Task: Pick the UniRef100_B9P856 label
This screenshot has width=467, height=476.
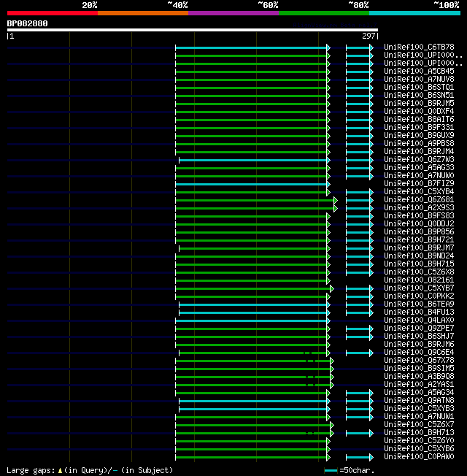Action: click(x=419, y=232)
